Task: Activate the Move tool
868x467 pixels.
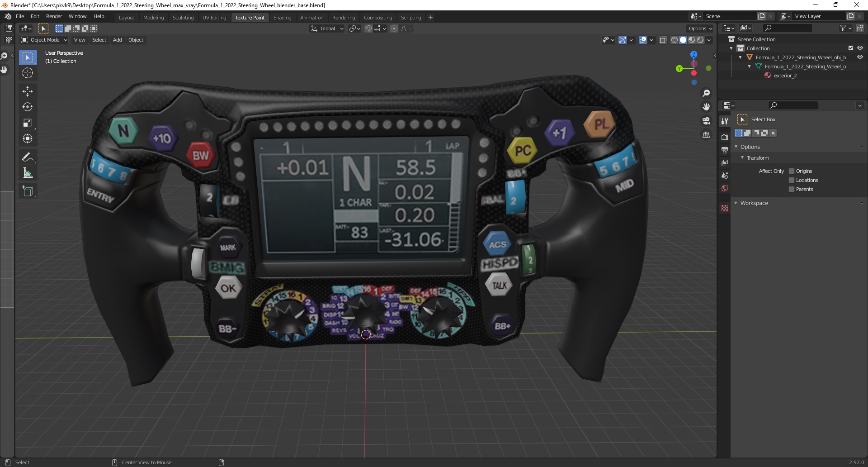Action: (28, 91)
